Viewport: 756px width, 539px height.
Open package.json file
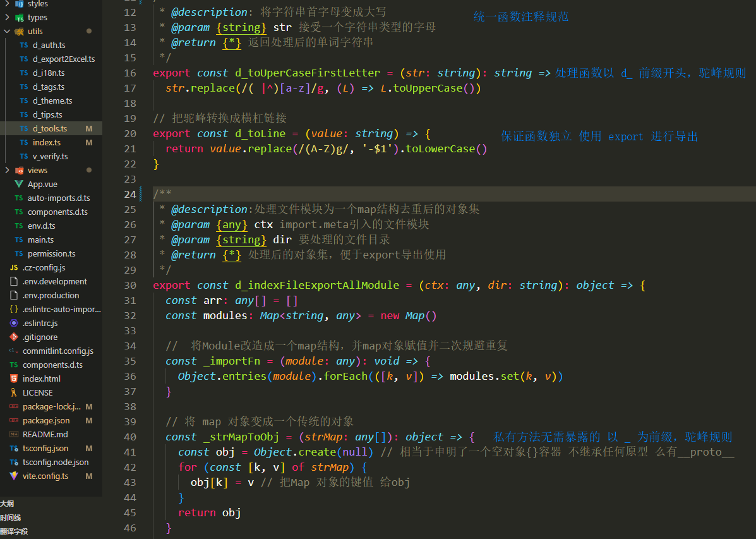(x=46, y=421)
